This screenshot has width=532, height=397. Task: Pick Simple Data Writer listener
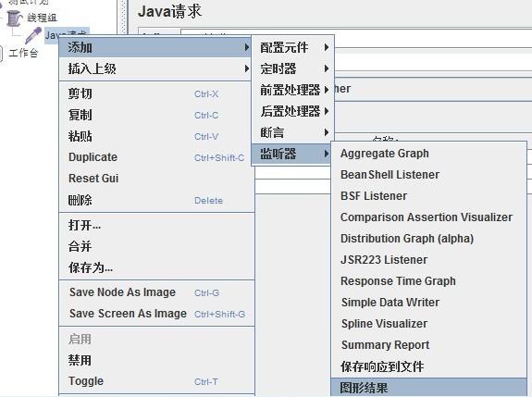coord(429,303)
